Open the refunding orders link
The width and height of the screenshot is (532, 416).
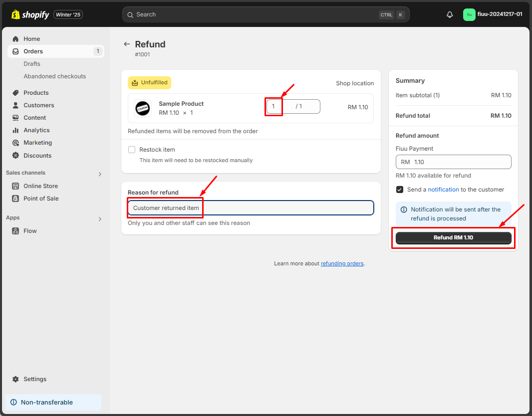(x=342, y=263)
